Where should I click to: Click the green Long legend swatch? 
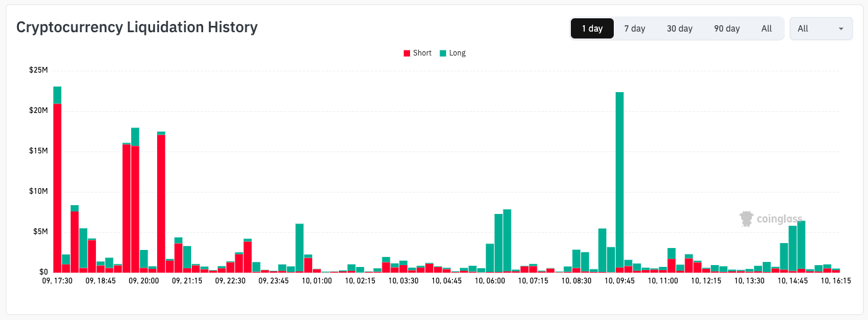443,54
